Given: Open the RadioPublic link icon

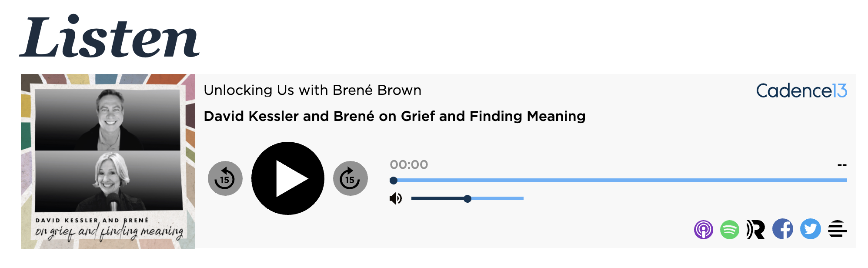Looking at the screenshot, I should pos(755,229).
